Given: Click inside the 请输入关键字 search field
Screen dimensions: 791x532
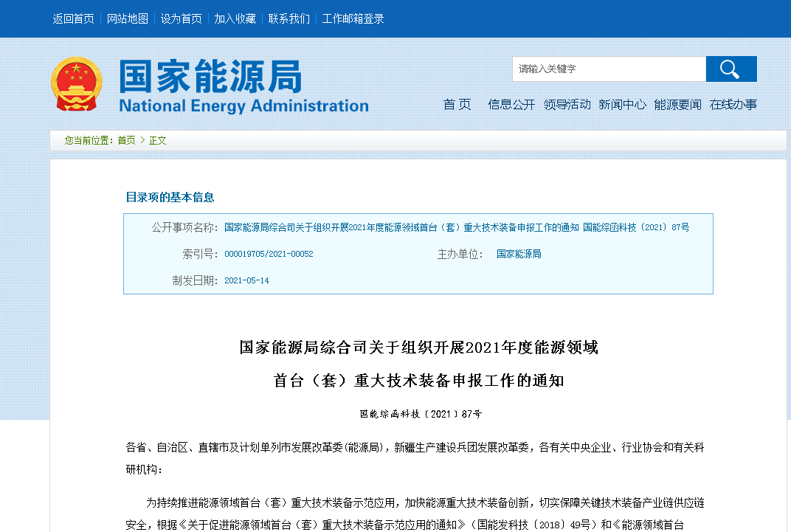Looking at the screenshot, I should click(609, 69).
